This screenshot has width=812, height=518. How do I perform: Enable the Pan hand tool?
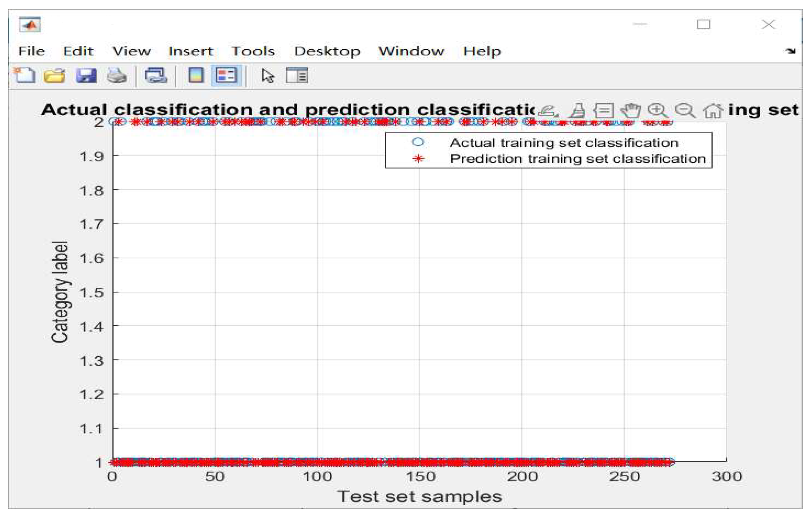[630, 111]
